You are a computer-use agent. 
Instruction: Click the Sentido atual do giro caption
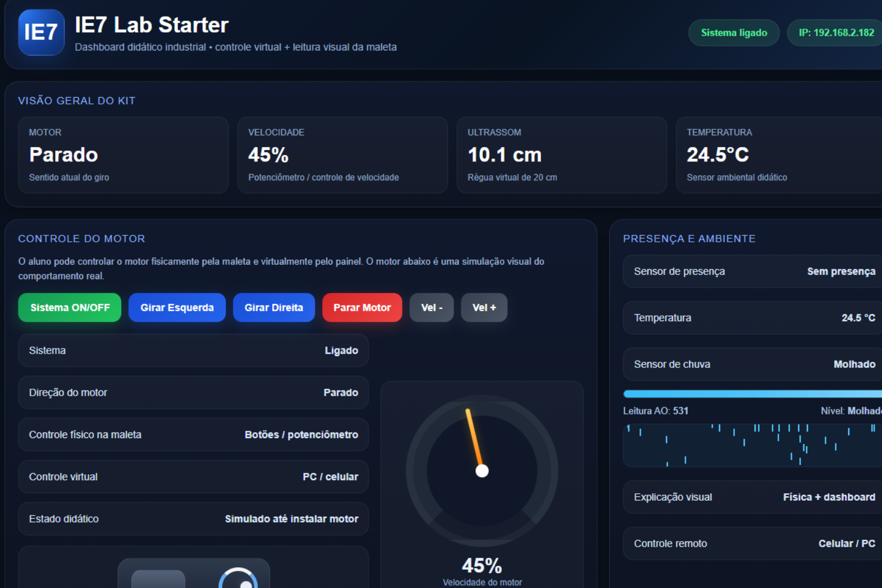click(x=69, y=177)
